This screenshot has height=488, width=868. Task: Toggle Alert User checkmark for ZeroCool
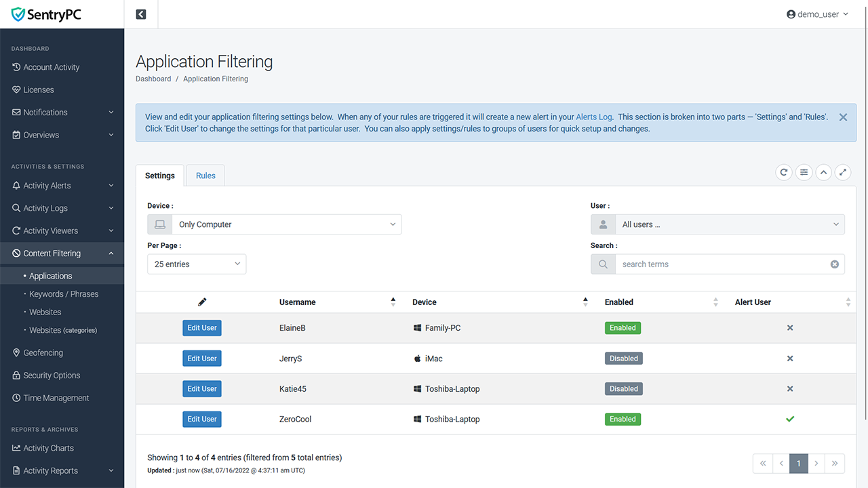point(790,419)
